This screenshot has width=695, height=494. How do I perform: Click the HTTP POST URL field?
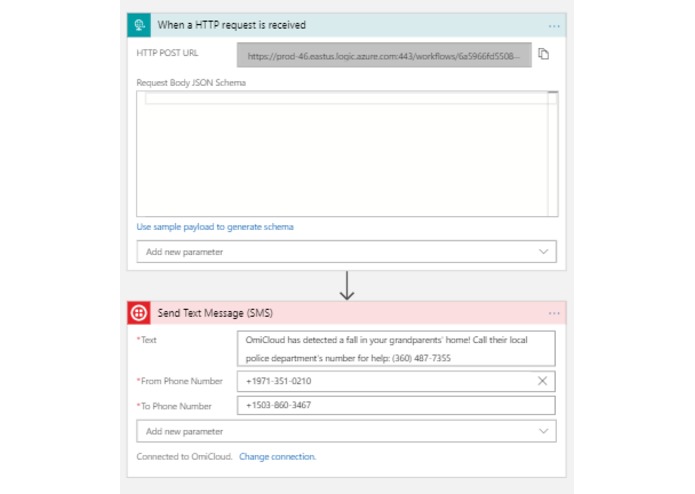pos(384,55)
